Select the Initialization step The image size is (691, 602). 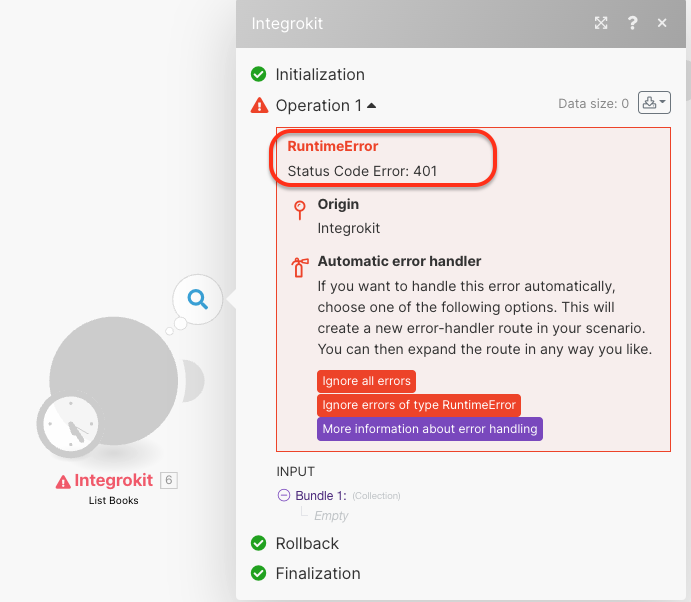(320, 74)
